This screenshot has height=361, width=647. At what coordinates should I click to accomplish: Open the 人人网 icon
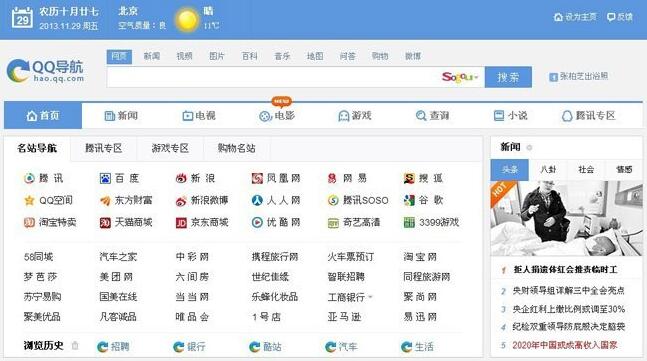[x=257, y=201]
